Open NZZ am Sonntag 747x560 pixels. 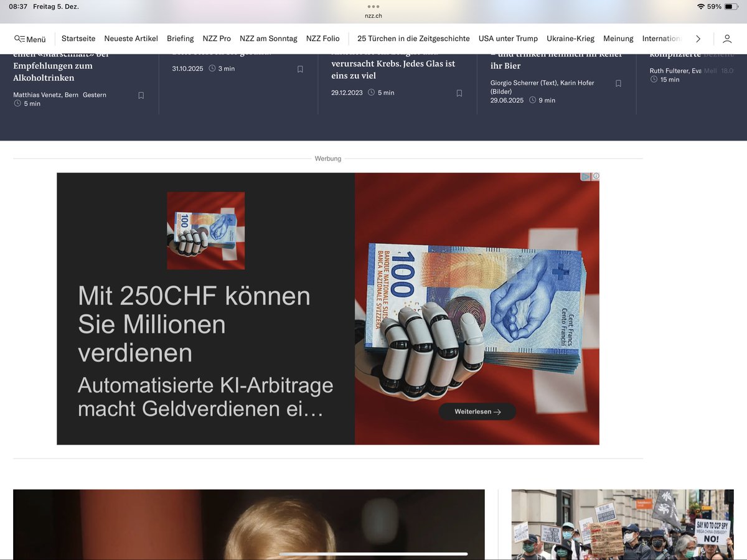268,39
